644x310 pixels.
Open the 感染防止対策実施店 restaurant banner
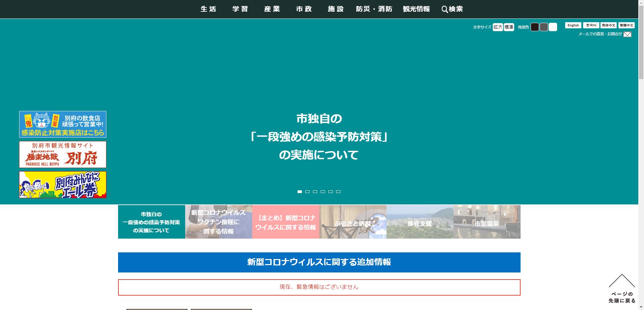[62, 124]
